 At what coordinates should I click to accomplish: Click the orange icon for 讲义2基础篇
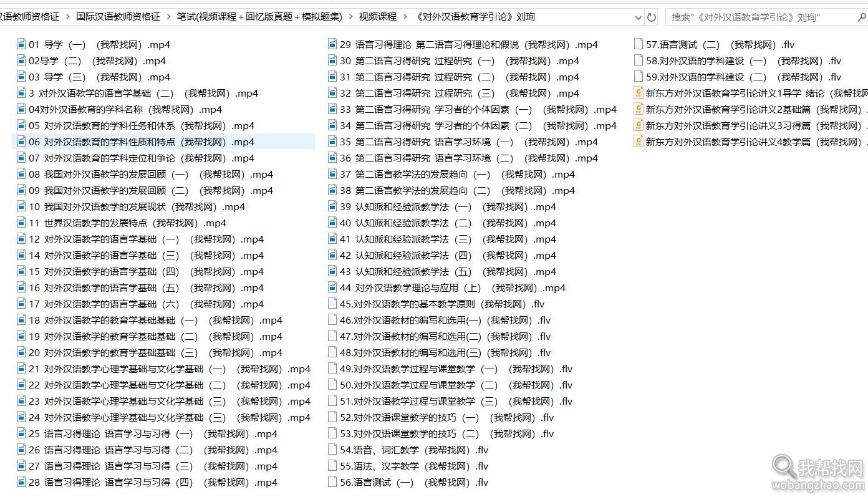[638, 109]
